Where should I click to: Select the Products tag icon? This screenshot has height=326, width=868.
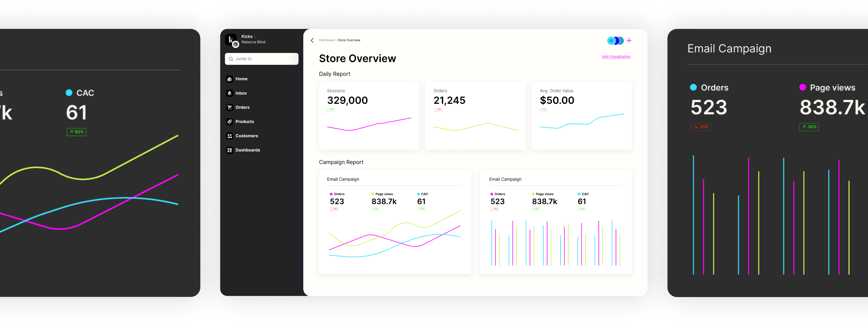click(229, 122)
